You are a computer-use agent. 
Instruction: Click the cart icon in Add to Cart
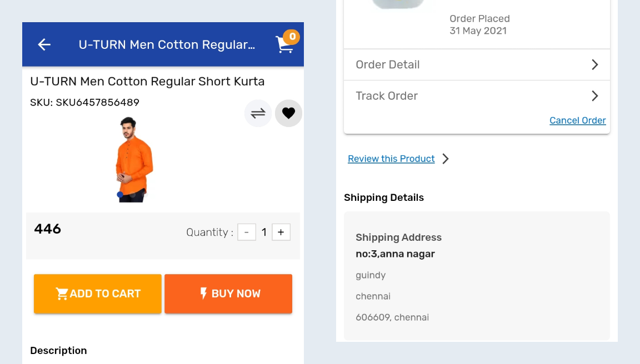pos(62,294)
